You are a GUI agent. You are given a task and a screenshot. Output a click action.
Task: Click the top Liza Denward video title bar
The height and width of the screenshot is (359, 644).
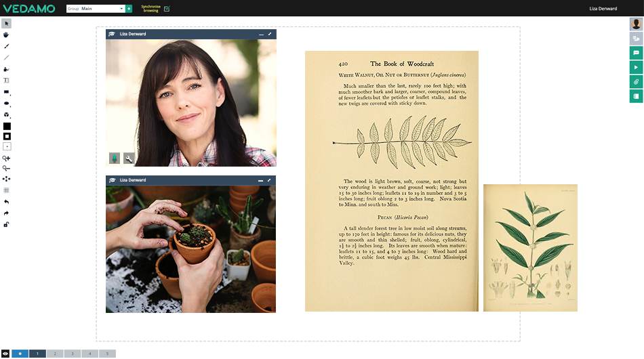point(191,34)
